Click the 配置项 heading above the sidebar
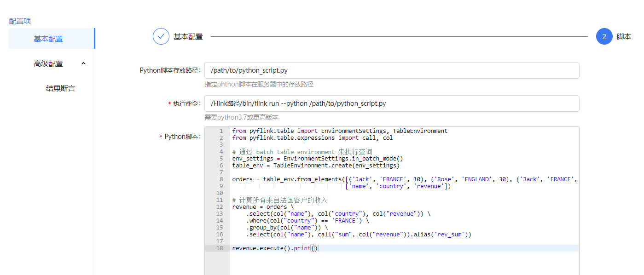 pos(20,21)
